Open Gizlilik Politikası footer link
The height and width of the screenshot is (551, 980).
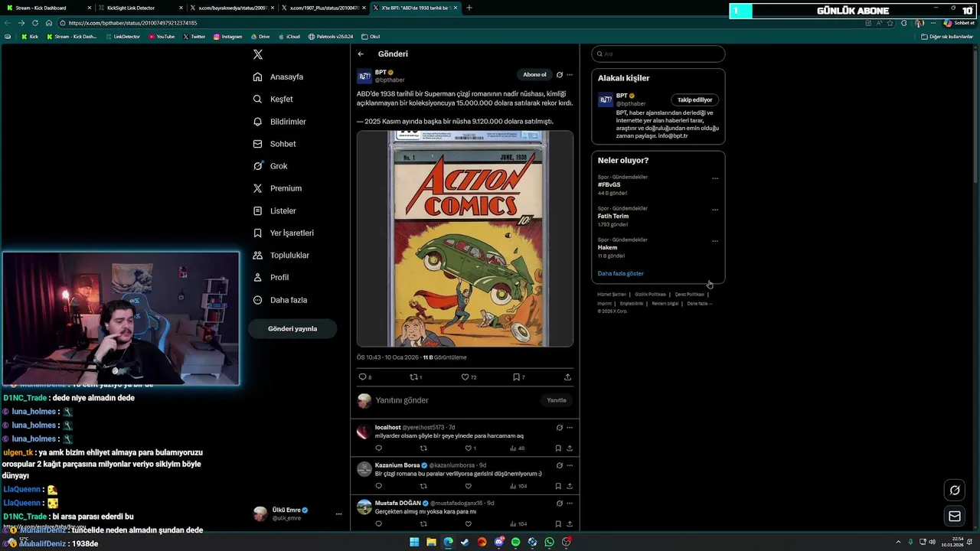(x=650, y=295)
